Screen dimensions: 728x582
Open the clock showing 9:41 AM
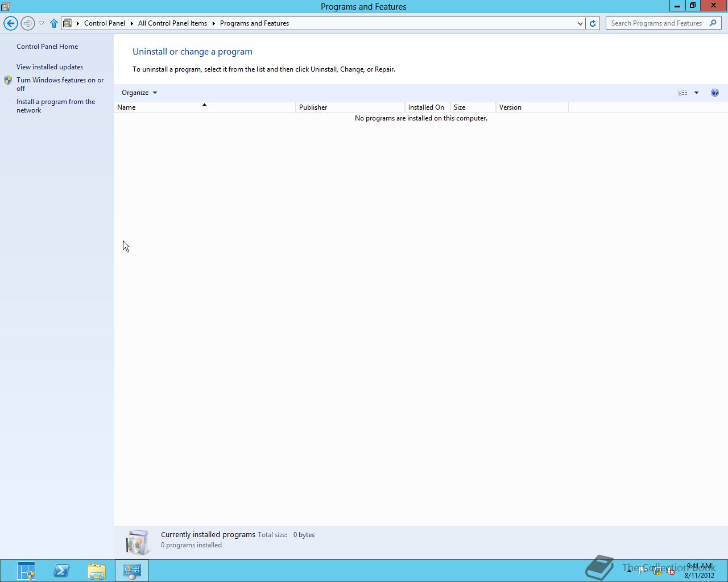coord(699,571)
